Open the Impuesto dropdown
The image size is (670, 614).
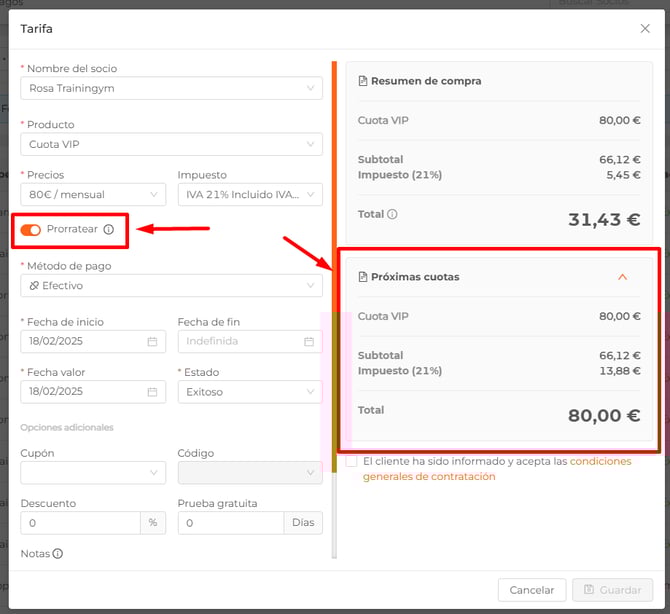coord(250,194)
